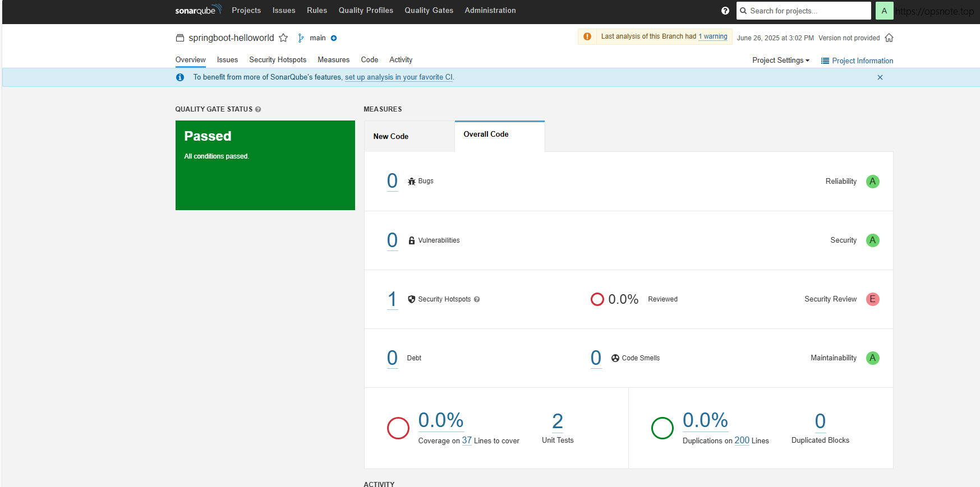Click the Code Smells icon
The image size is (980, 487).
pos(615,358)
